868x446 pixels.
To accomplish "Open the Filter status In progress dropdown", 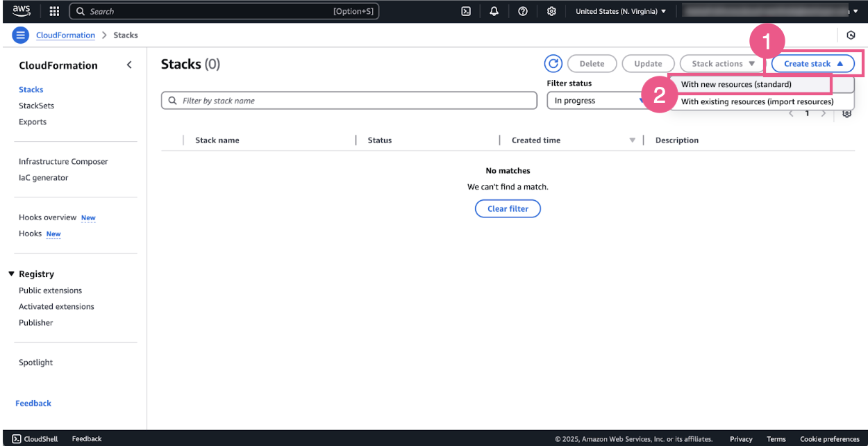I will (599, 101).
